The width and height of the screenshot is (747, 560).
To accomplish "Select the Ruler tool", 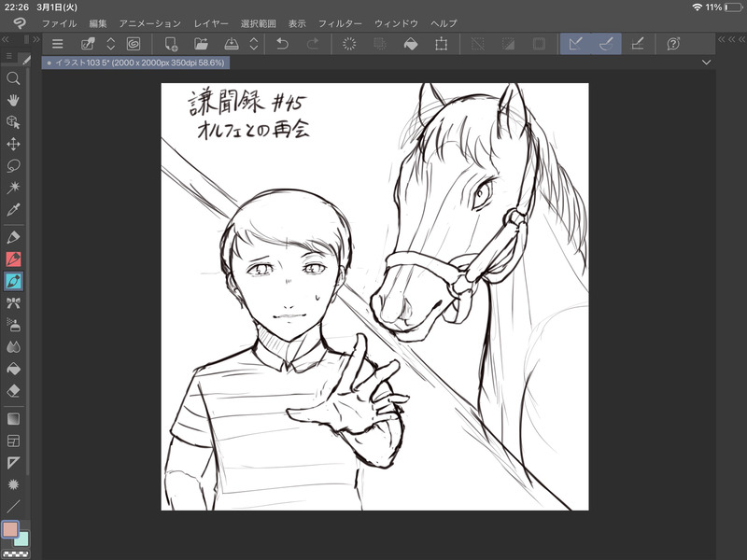I will [x=13, y=463].
